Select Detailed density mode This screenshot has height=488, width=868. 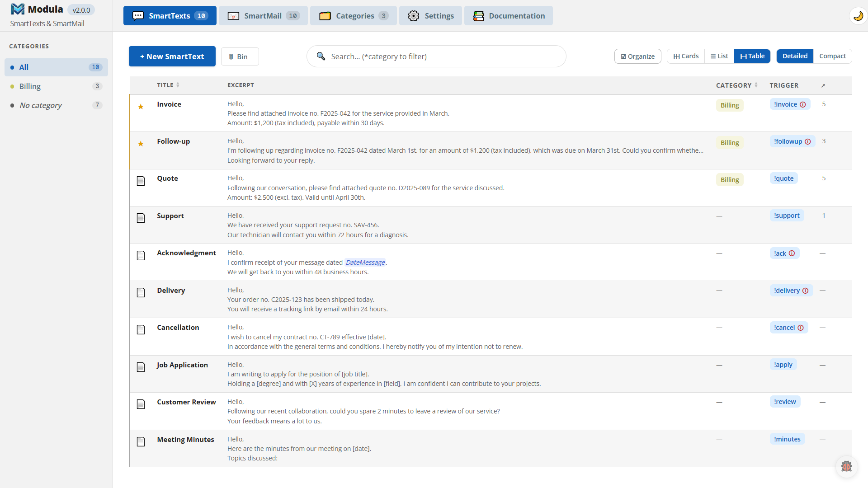pos(795,56)
